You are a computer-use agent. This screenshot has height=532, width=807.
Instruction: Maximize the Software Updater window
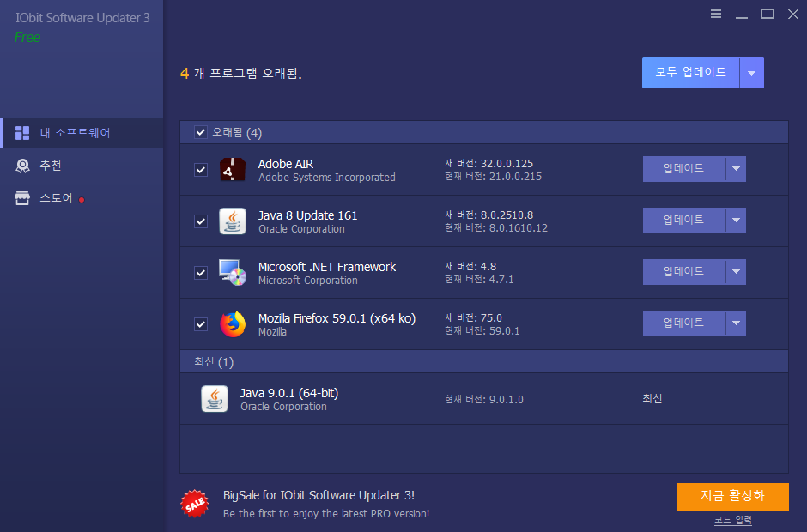[x=768, y=14]
